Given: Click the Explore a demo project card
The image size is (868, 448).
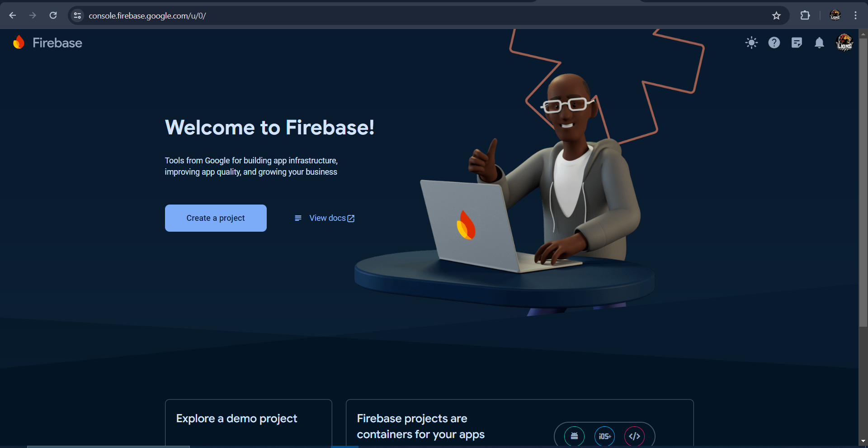Looking at the screenshot, I should (249, 422).
